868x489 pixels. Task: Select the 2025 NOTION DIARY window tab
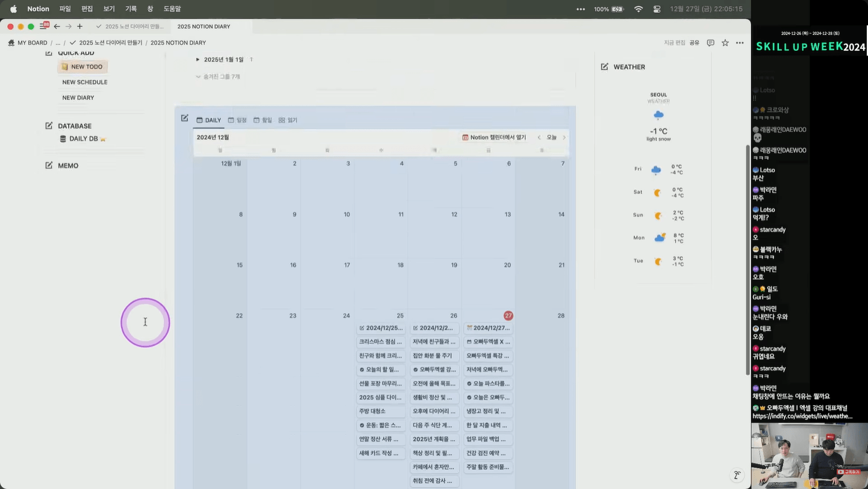click(x=204, y=27)
